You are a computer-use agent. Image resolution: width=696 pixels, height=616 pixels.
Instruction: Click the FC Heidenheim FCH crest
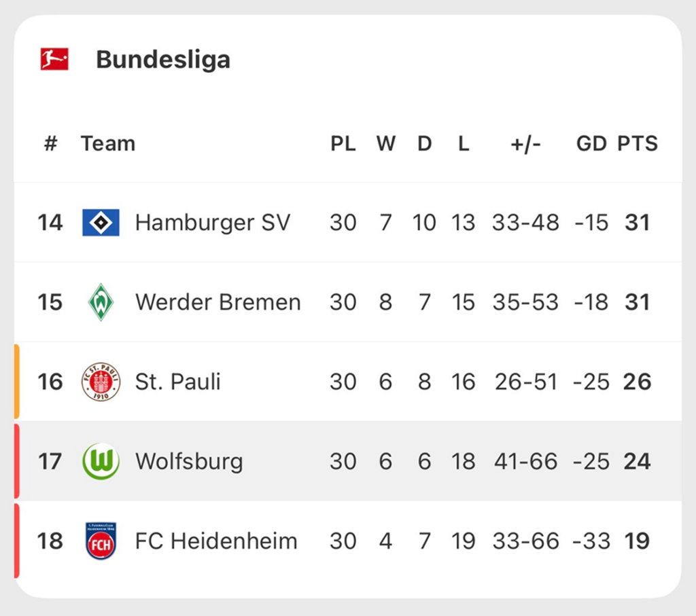click(101, 541)
